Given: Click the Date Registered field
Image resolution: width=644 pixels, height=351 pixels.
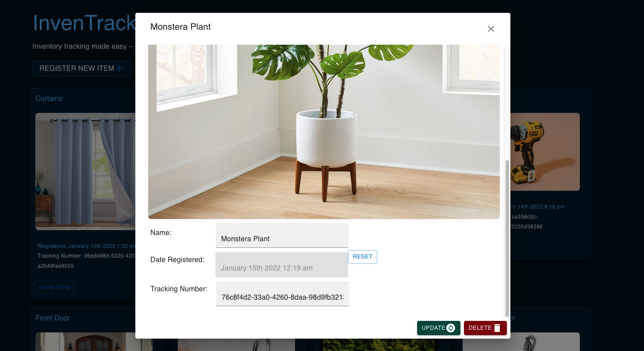Looking at the screenshot, I should click(282, 265).
